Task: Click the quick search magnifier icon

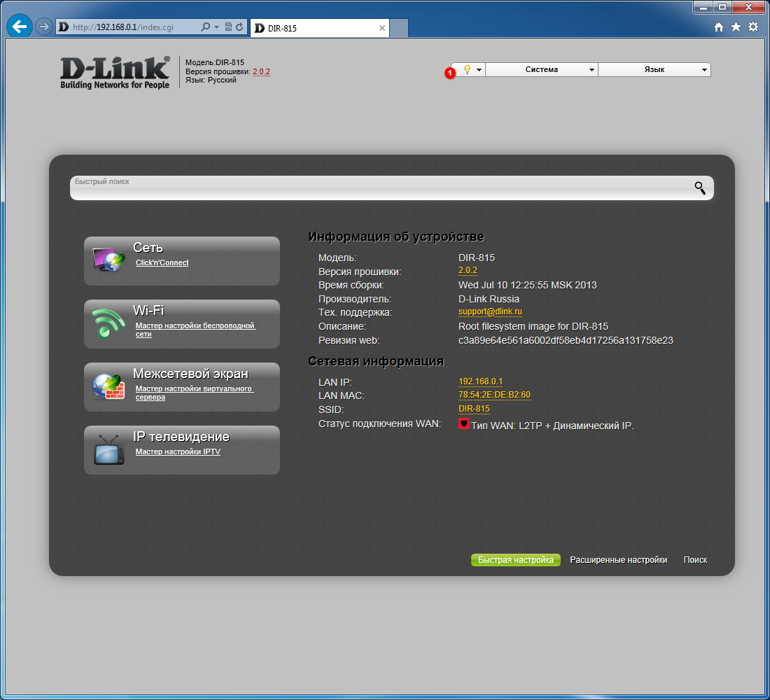Action: click(x=700, y=188)
